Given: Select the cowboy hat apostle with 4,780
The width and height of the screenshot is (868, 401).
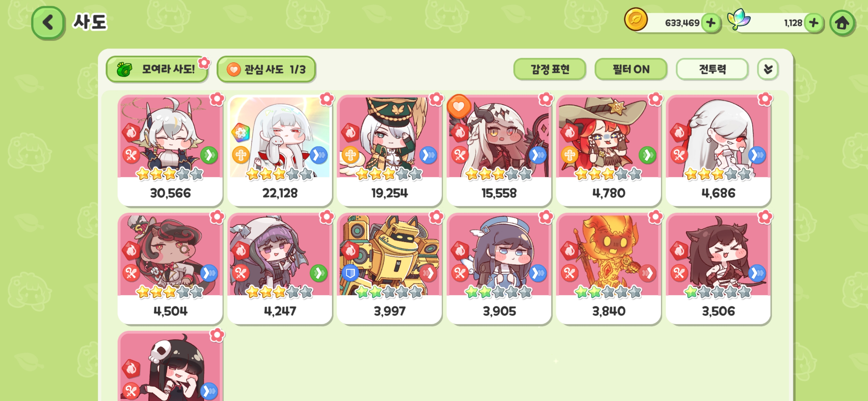Looking at the screenshot, I should pos(608,150).
